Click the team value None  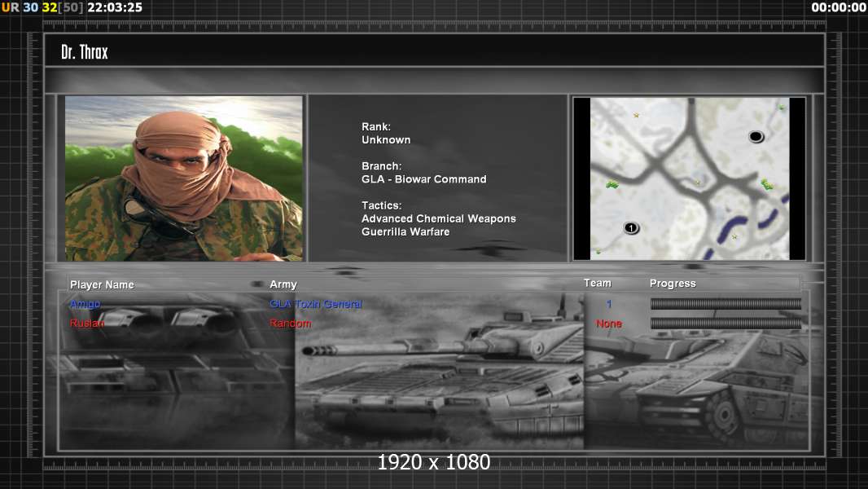[x=609, y=323]
